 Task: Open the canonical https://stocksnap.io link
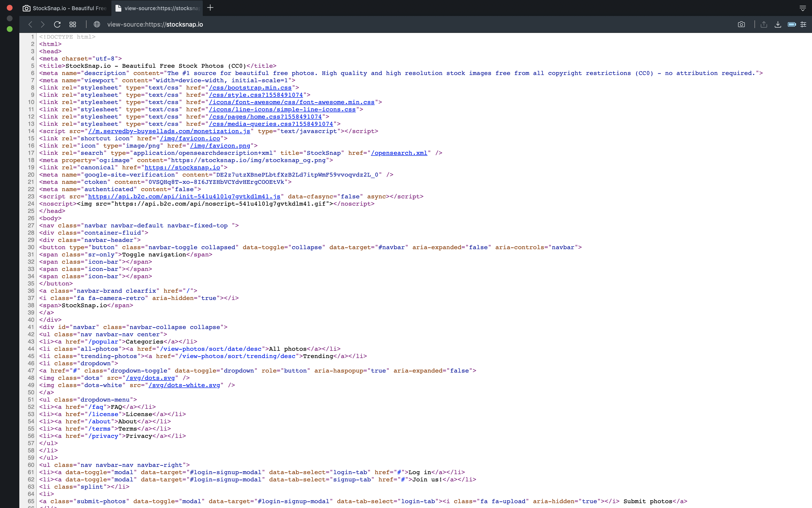[182, 168]
